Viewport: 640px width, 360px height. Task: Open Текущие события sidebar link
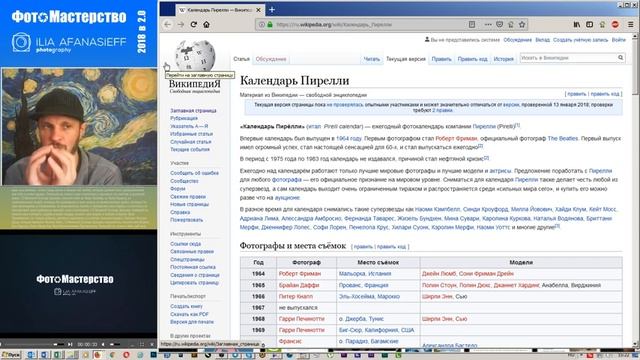pos(190,149)
